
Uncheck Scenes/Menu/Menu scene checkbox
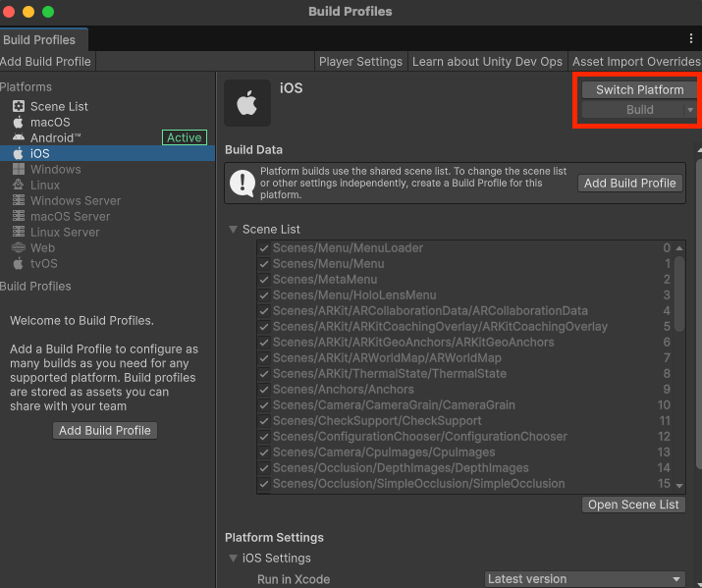tap(264, 264)
